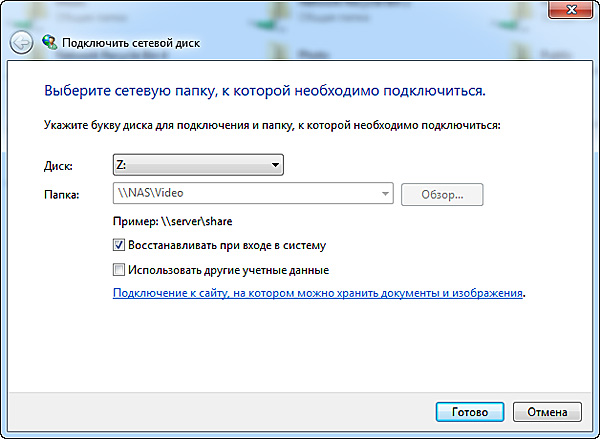Expand the Папка folder path dropdown arrow
600x439 pixels.
pos(384,194)
